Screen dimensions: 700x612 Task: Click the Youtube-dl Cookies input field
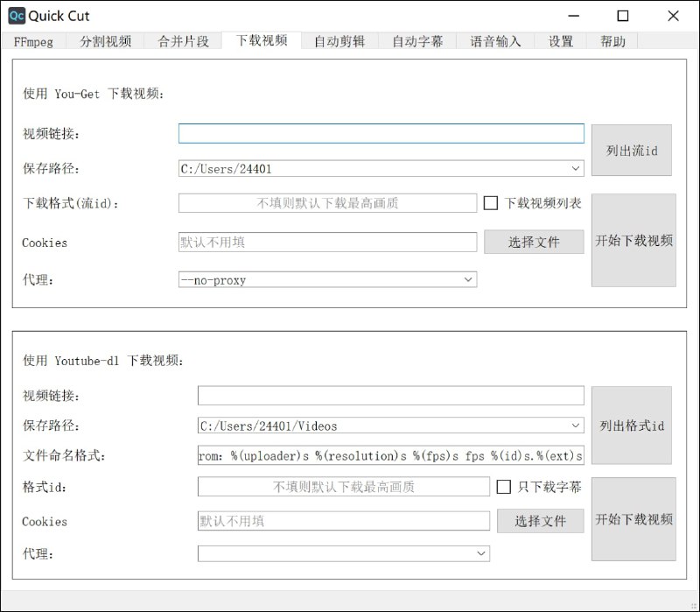(x=344, y=521)
